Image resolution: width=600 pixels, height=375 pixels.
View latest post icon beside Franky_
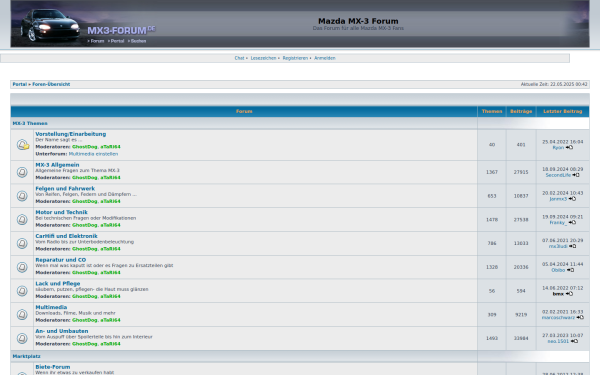click(572, 223)
